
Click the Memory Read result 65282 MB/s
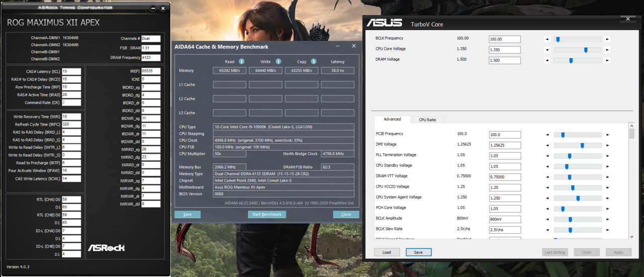coord(229,70)
